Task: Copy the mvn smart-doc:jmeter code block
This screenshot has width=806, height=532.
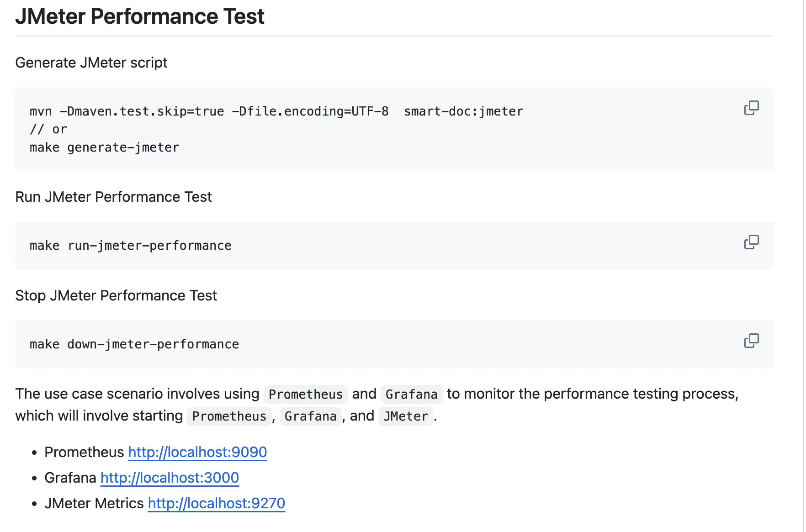Action: pos(751,108)
